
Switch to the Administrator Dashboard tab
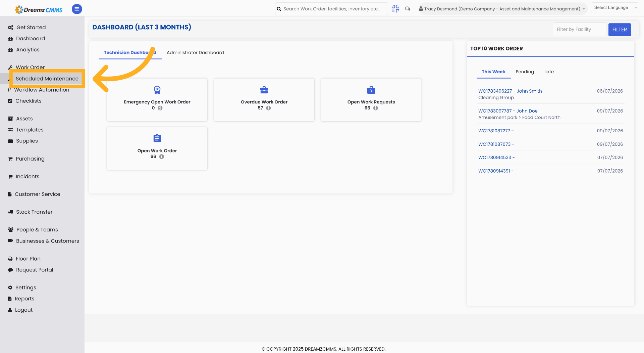pyautogui.click(x=195, y=52)
